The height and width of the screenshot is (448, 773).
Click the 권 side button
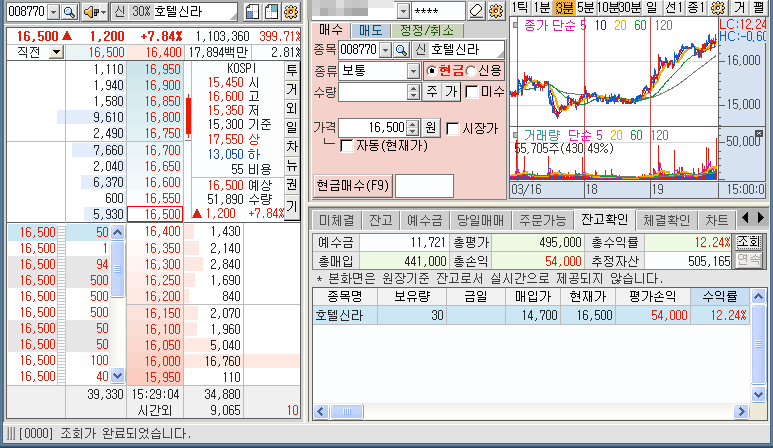[x=292, y=184]
